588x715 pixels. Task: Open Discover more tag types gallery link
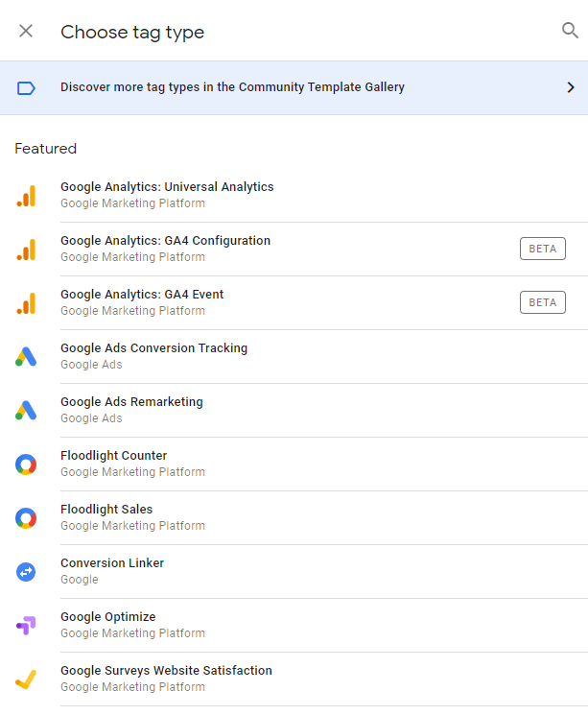pos(232,87)
